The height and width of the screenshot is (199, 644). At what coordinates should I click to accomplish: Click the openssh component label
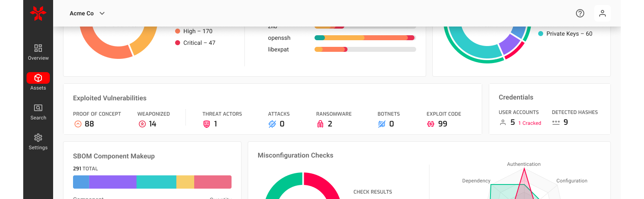coord(279,38)
